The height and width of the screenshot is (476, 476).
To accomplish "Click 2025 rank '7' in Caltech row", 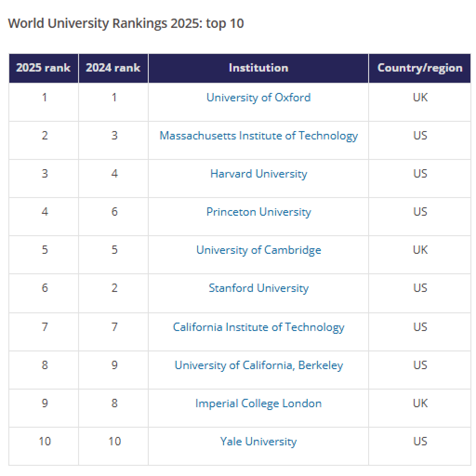I will pos(45,327).
